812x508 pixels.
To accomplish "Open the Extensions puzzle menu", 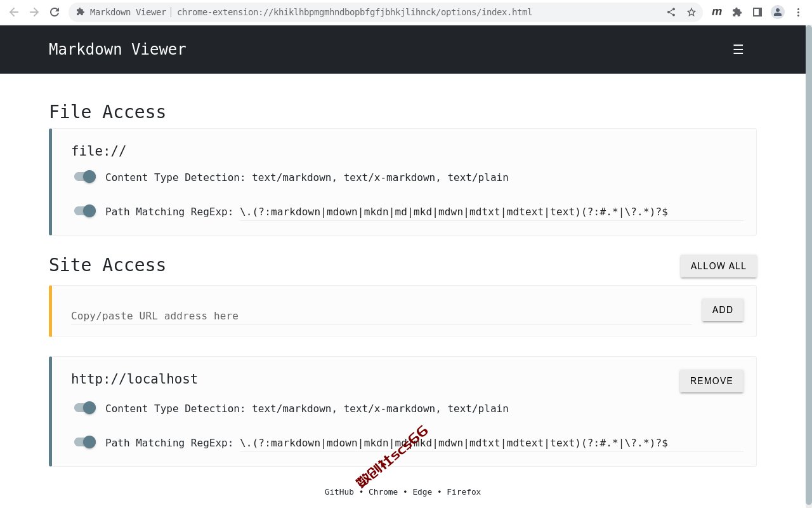I will [737, 12].
